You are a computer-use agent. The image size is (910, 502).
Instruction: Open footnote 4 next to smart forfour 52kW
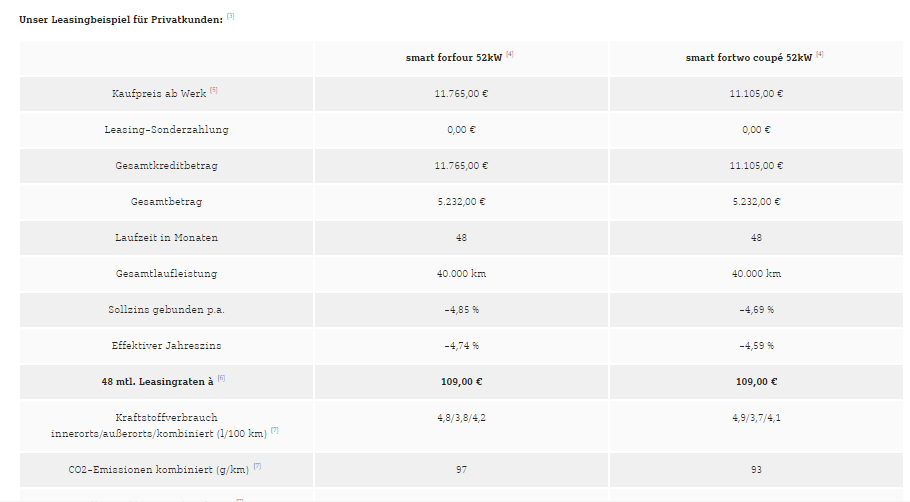tap(510, 55)
